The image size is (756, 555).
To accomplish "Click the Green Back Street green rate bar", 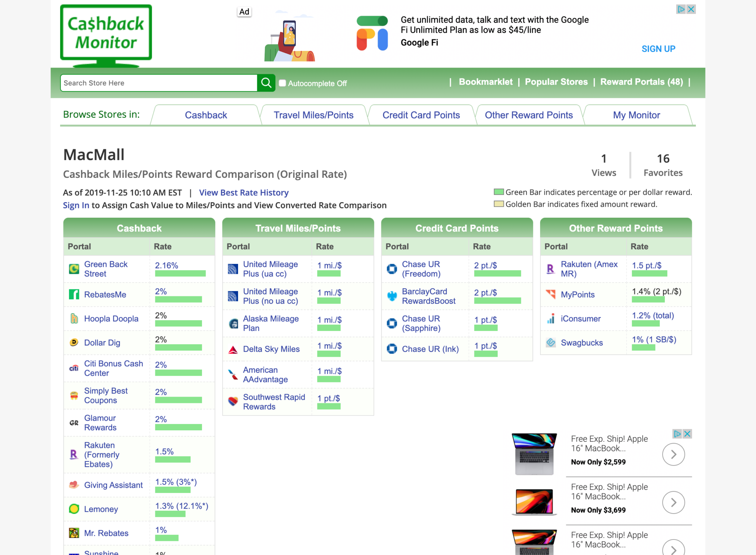I will (x=180, y=273).
